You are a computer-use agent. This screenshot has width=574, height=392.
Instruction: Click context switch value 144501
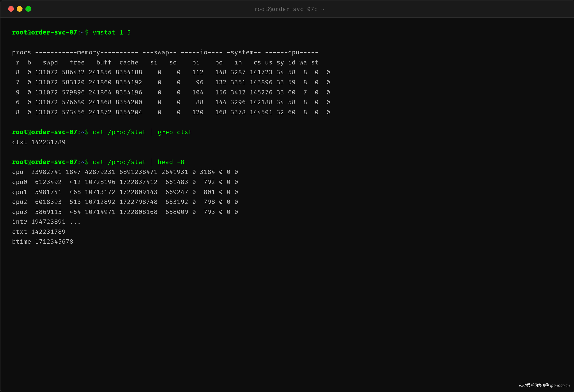click(261, 112)
